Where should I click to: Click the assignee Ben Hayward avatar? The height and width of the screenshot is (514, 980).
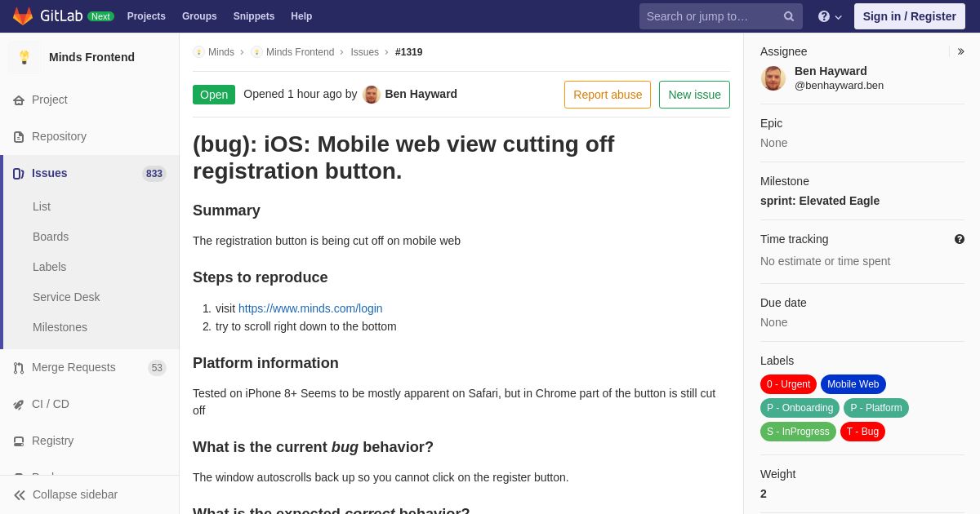coord(773,78)
